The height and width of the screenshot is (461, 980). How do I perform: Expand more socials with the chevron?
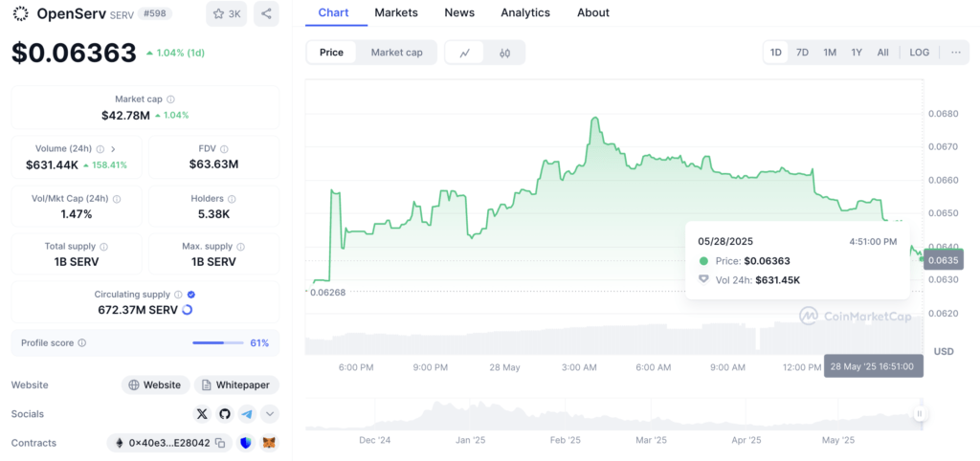tap(270, 413)
